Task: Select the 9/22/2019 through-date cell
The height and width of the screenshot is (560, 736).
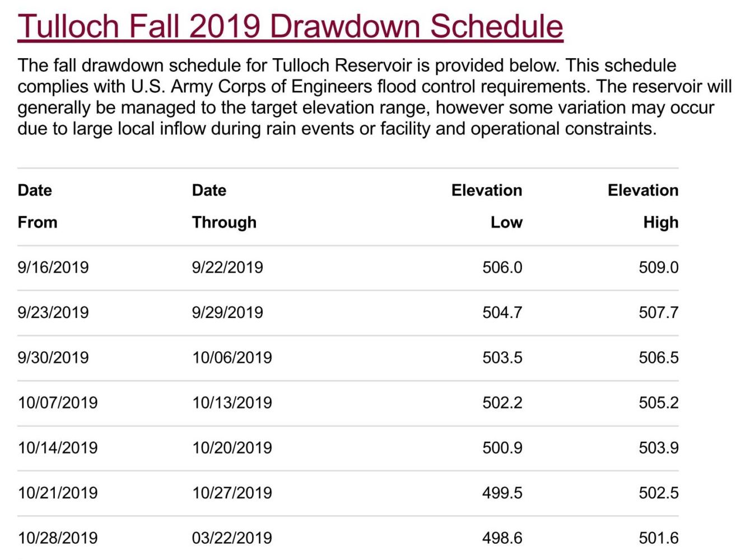Action: (x=227, y=267)
